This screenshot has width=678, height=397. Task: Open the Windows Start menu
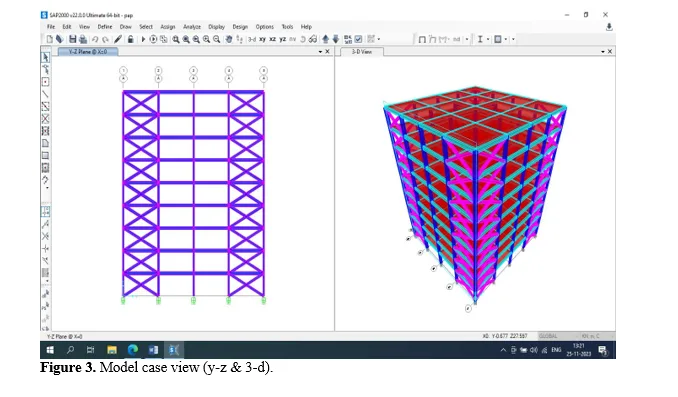pos(50,350)
